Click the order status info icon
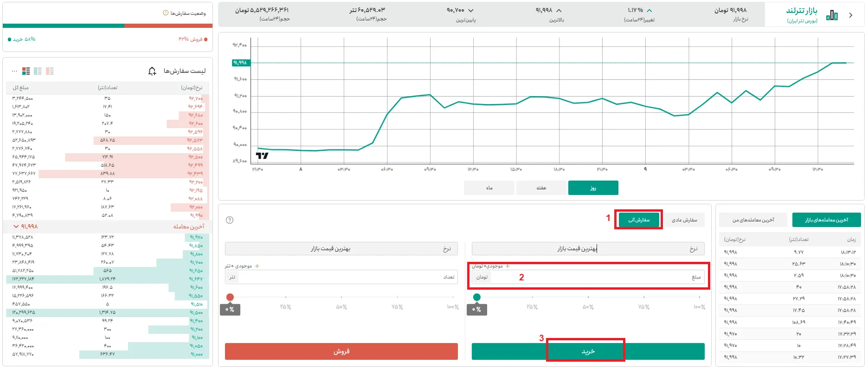 (166, 13)
